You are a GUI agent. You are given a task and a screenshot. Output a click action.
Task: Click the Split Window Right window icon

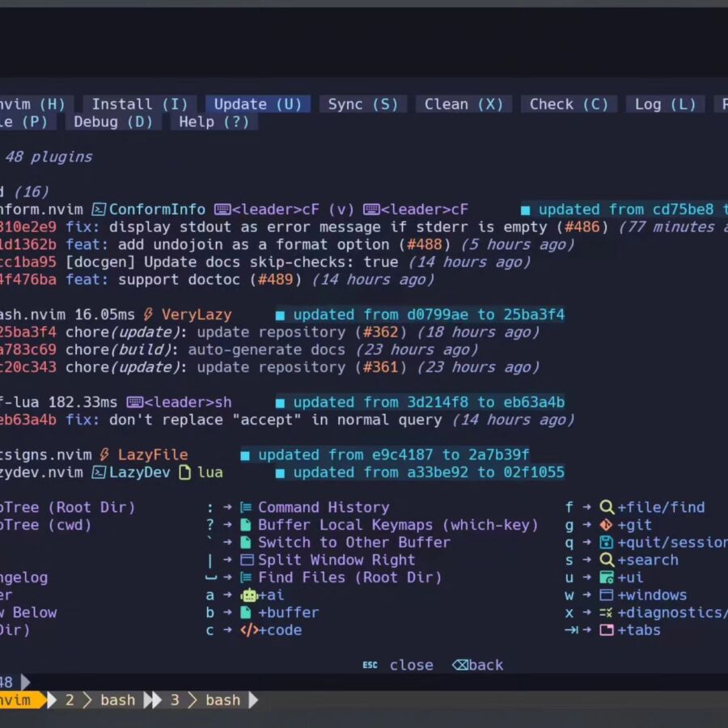(x=247, y=560)
